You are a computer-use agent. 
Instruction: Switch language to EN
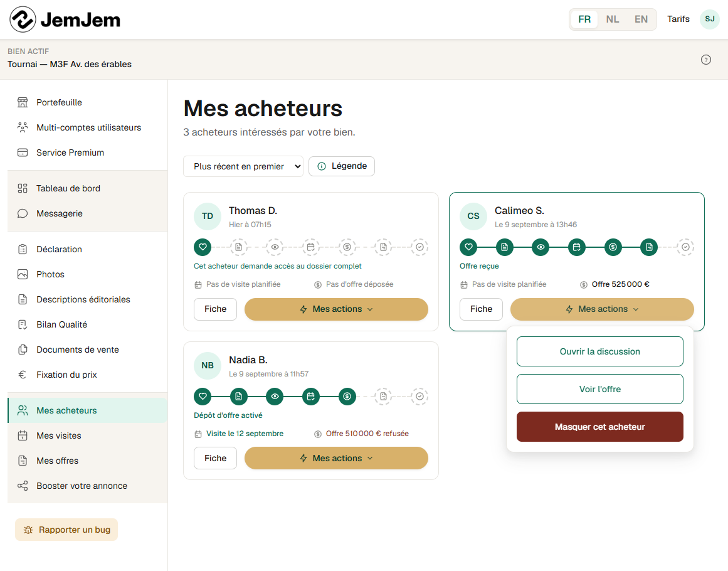(x=641, y=19)
